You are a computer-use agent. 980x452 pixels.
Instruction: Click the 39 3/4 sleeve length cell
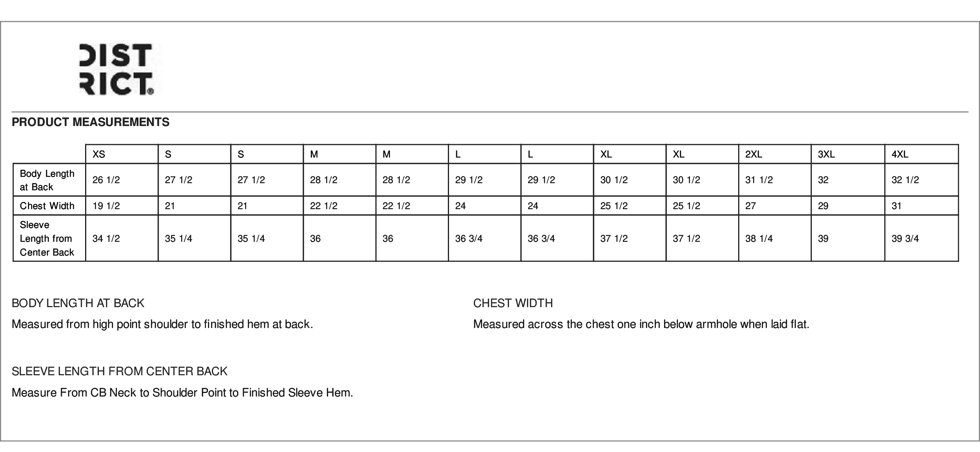(922, 238)
